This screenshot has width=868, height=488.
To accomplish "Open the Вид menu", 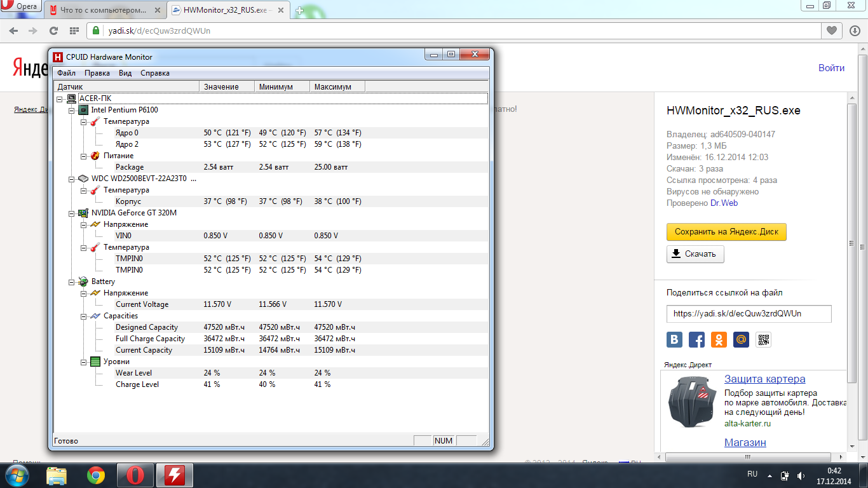I will [x=125, y=73].
